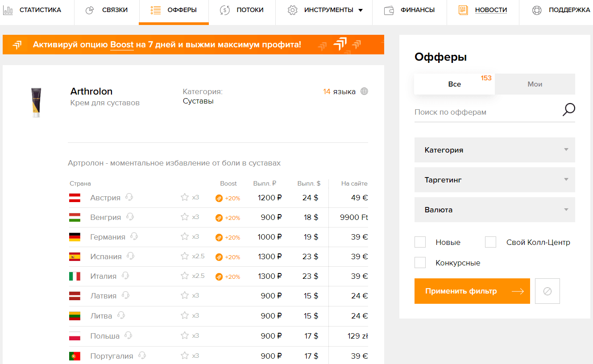Click the globe icon next to 14 языка

364,91
